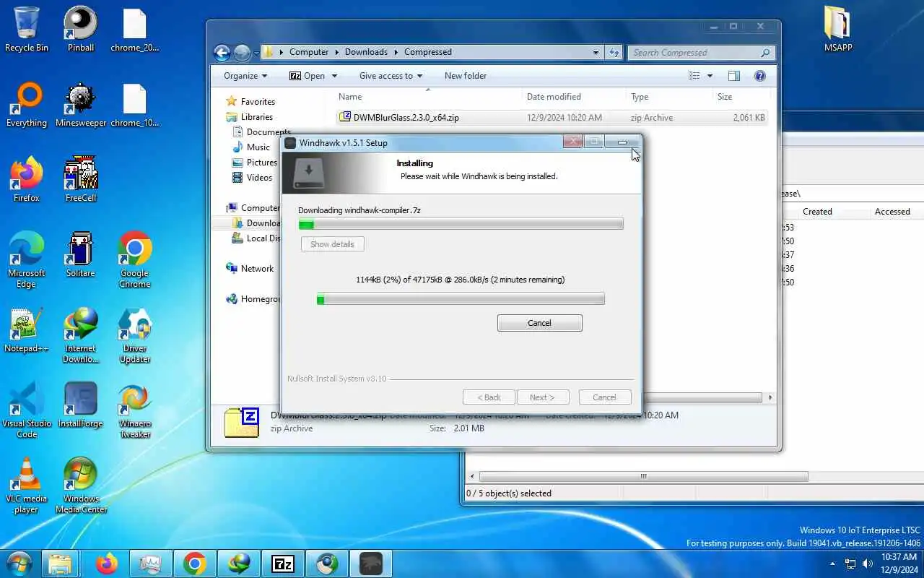The width and height of the screenshot is (924, 578).
Task: Open Google Chrome desktop shortcut
Action: coord(135,259)
